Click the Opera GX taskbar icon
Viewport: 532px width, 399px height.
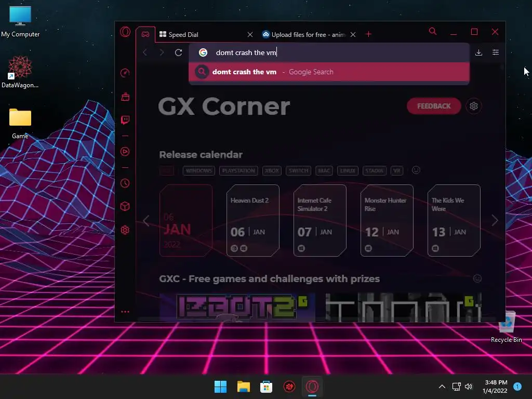pyautogui.click(x=312, y=387)
